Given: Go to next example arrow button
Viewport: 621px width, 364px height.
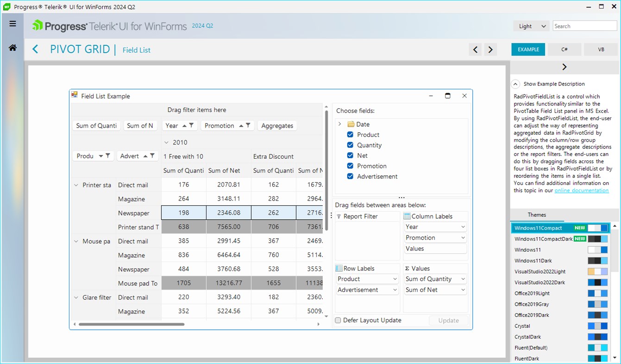Looking at the screenshot, I should point(490,49).
